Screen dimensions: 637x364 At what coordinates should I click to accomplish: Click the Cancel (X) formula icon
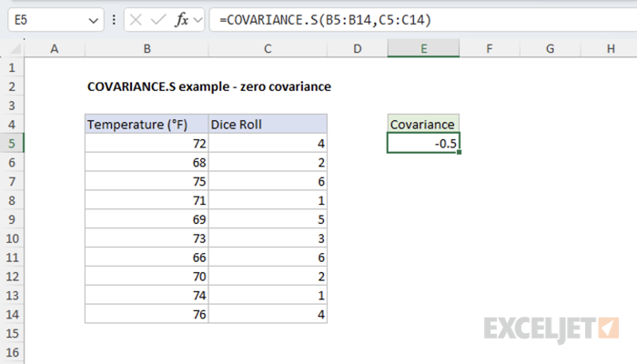(x=136, y=20)
